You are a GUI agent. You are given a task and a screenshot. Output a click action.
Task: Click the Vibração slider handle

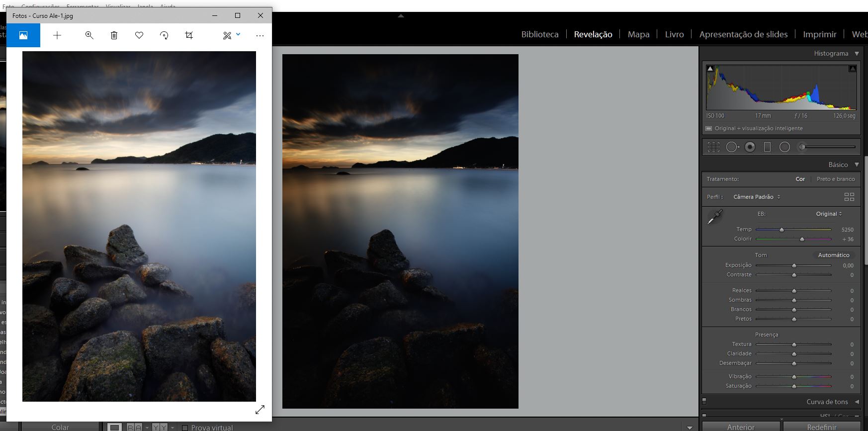pos(794,377)
